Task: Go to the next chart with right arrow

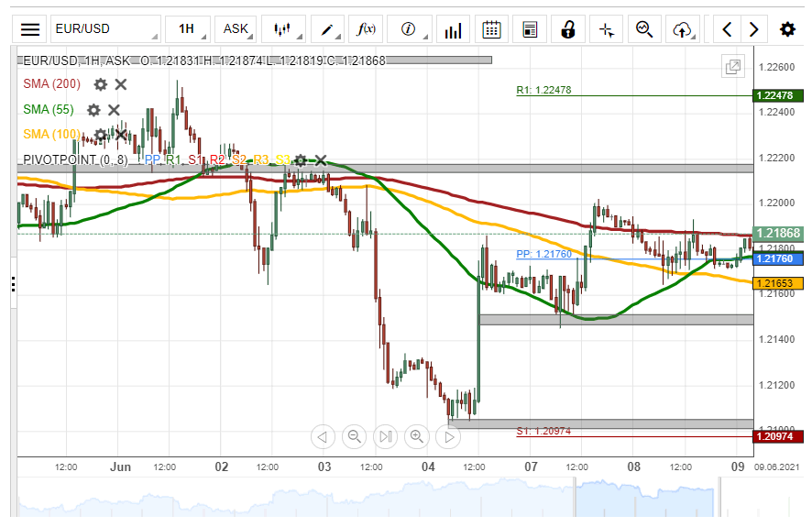Action: [754, 29]
